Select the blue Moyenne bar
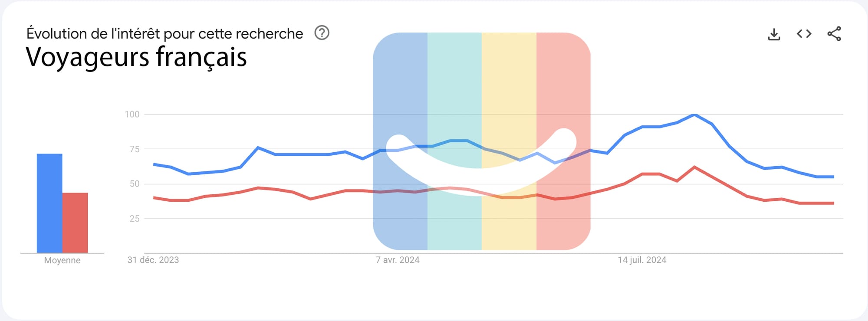The height and width of the screenshot is (321, 868). click(x=49, y=203)
